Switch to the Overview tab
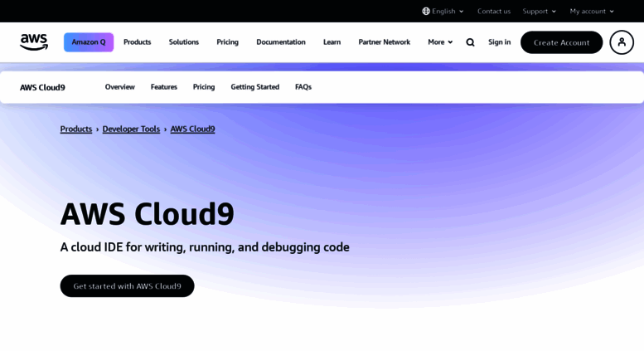 (x=119, y=87)
